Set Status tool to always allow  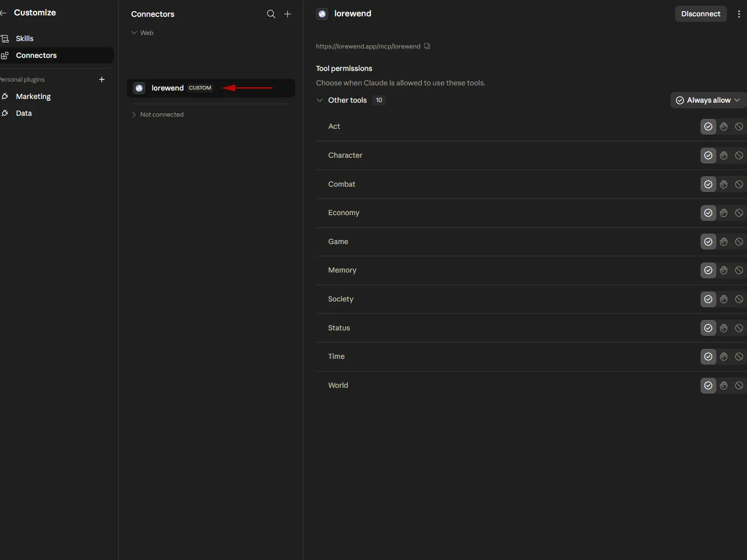(x=708, y=328)
